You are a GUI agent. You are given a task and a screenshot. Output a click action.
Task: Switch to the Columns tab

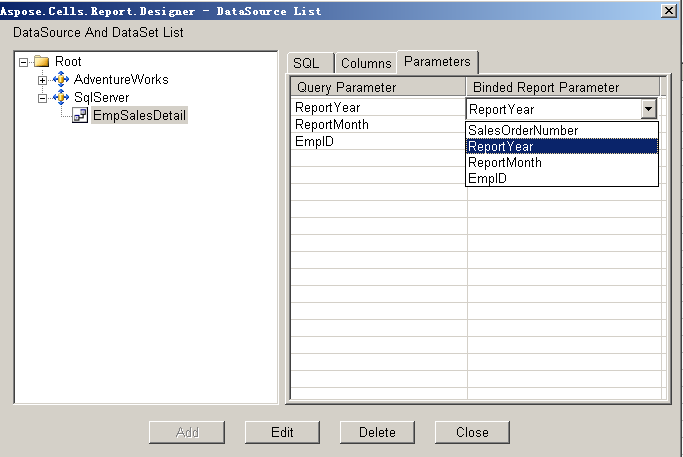[366, 63]
